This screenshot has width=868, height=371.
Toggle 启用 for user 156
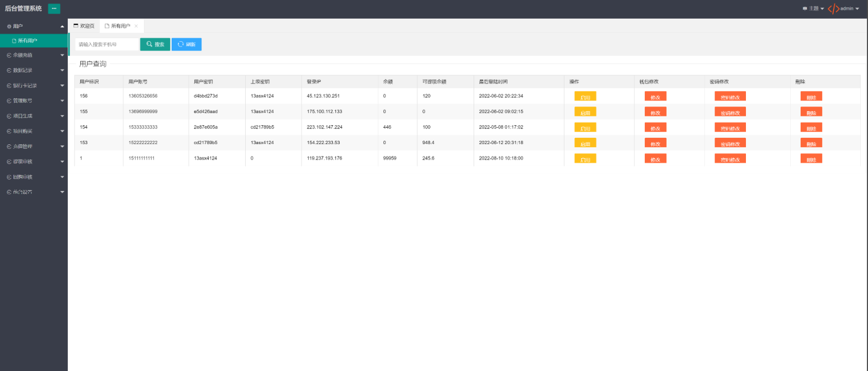(x=585, y=97)
